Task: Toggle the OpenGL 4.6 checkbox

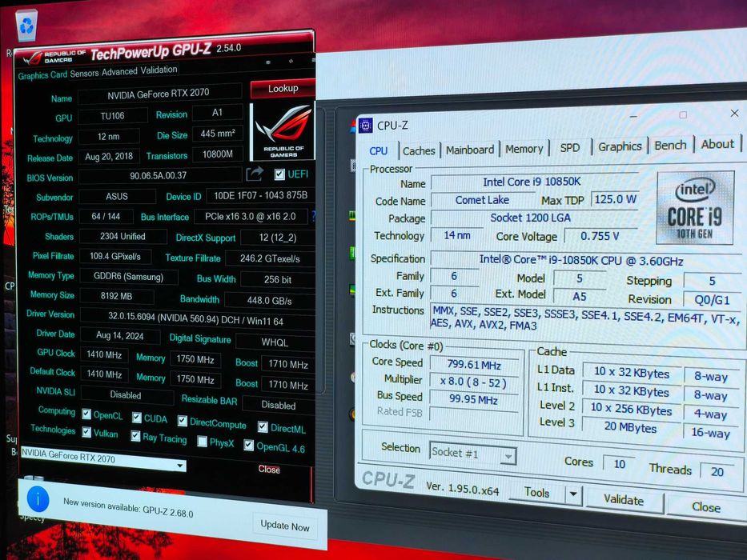Action: [x=249, y=446]
